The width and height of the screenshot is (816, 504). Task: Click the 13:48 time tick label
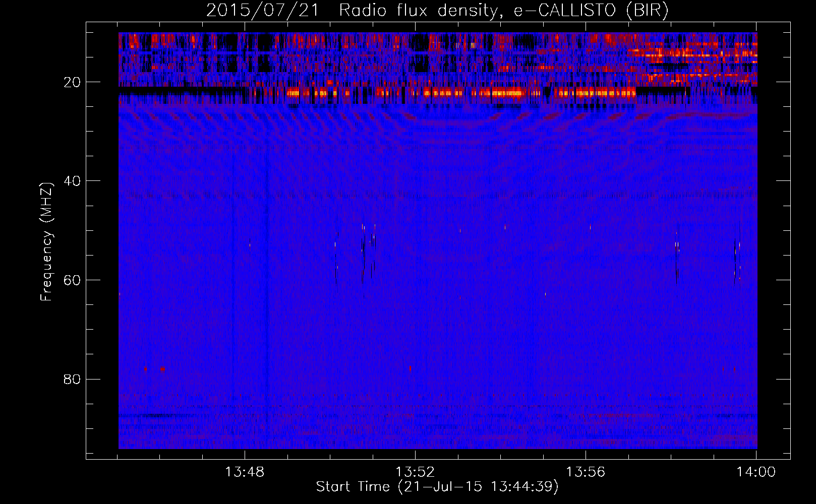[245, 472]
